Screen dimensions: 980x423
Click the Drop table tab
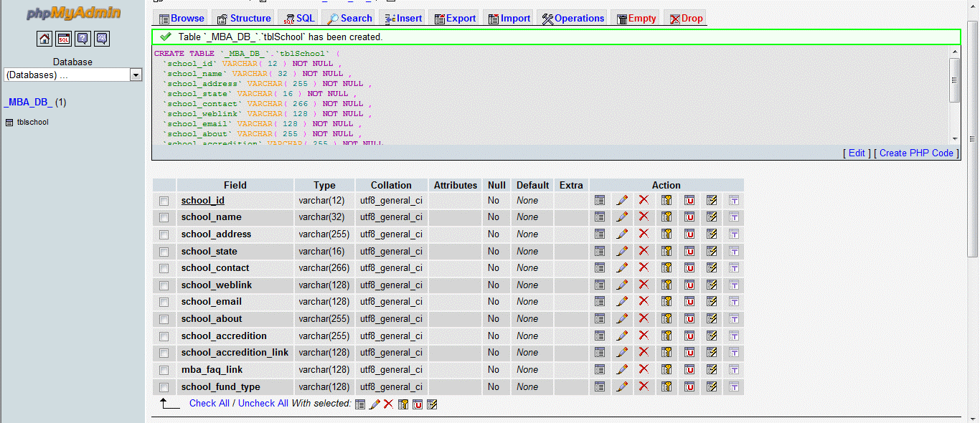click(687, 18)
